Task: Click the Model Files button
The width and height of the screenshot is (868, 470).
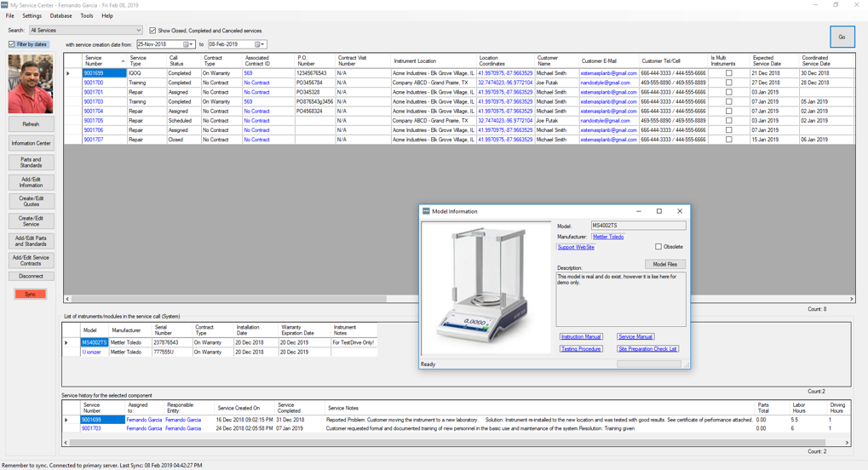Action: [664, 264]
